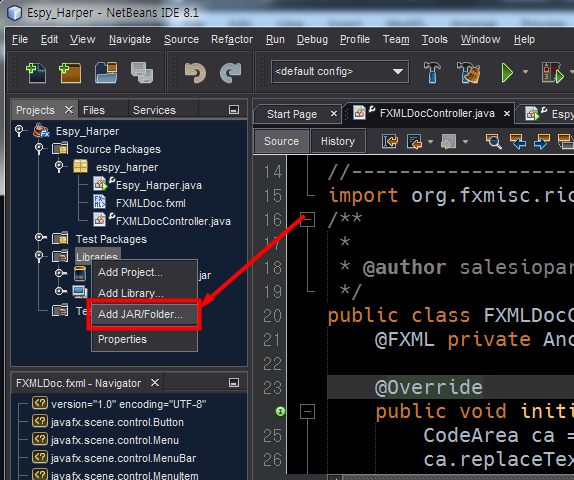The image size is (574, 480).
Task: Close the Start Page tab
Action: click(x=334, y=114)
